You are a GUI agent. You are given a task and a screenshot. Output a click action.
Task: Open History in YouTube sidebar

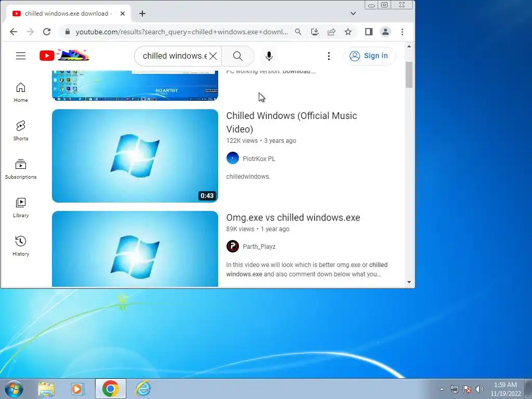[21, 246]
